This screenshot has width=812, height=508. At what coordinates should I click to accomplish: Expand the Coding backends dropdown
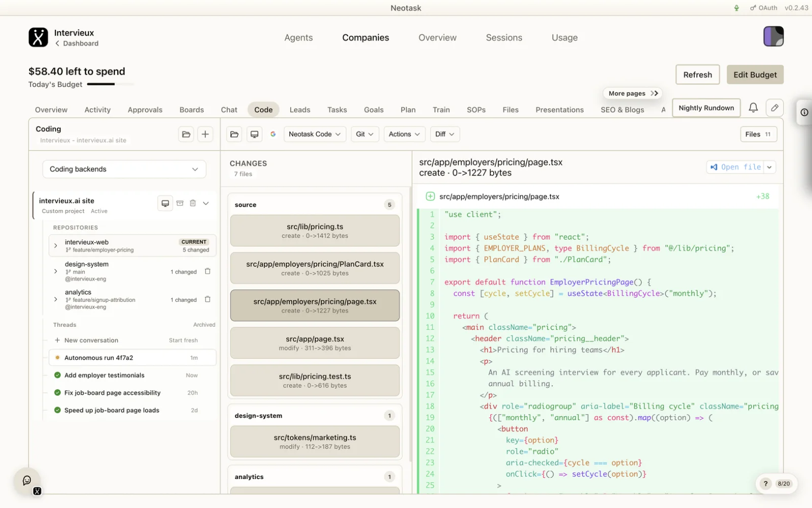[124, 170]
